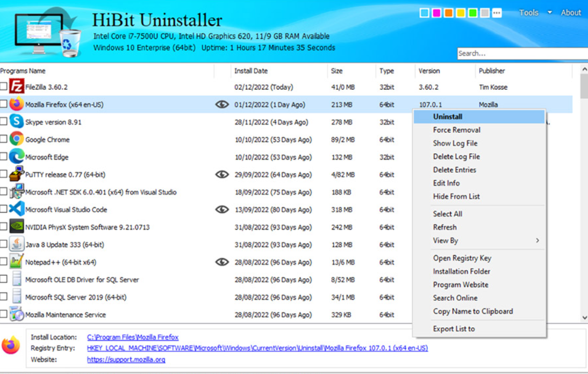
Task: Choose Search Online from context menu
Action: (x=479, y=298)
